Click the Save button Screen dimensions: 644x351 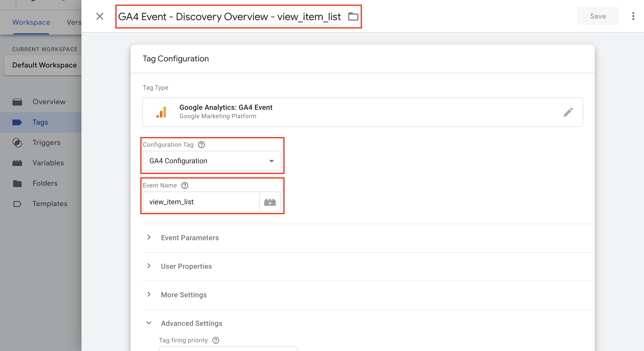[x=598, y=16]
